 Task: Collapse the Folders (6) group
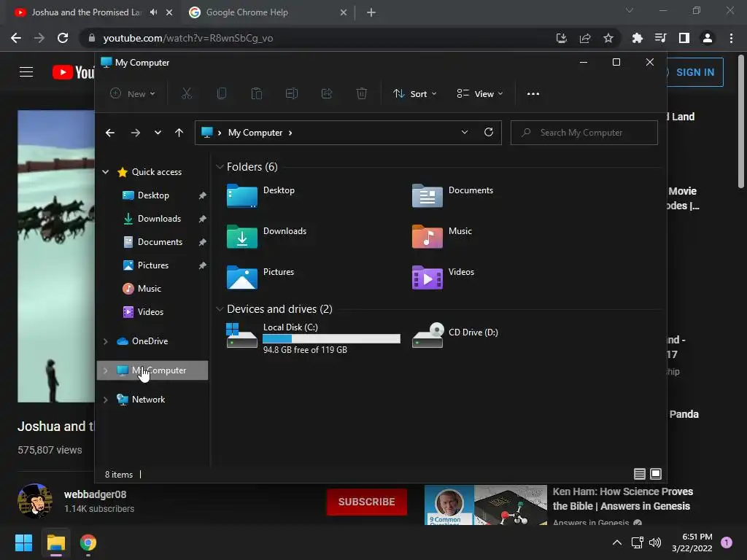[x=220, y=167]
